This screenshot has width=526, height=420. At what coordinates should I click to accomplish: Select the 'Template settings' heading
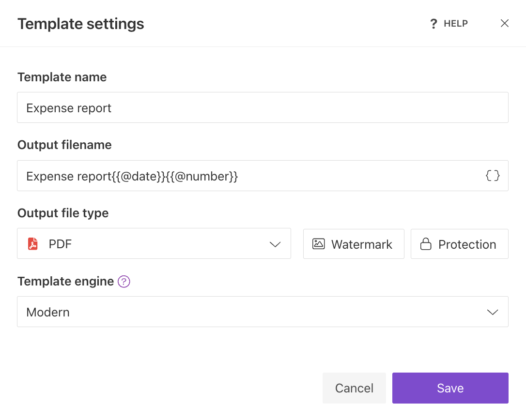coord(81,24)
